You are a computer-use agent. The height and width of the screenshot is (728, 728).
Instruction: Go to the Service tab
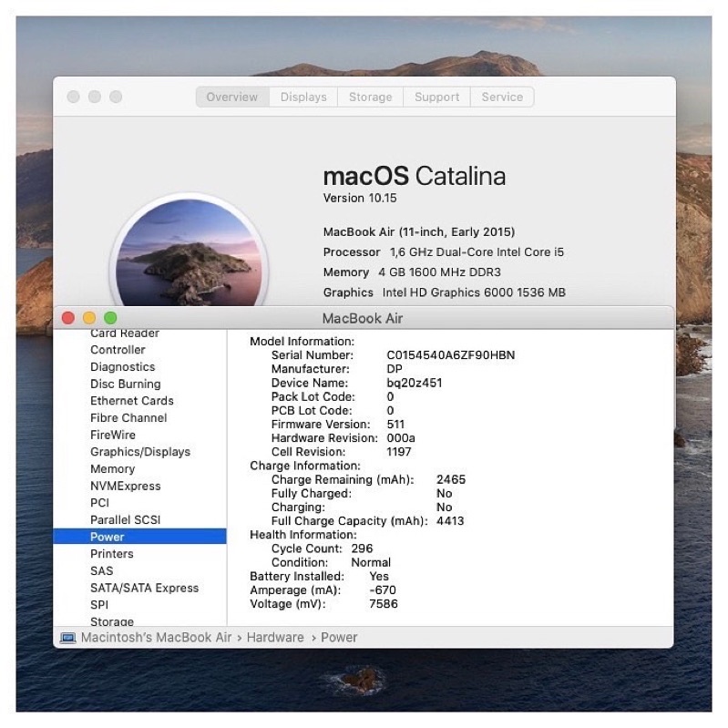click(x=502, y=97)
